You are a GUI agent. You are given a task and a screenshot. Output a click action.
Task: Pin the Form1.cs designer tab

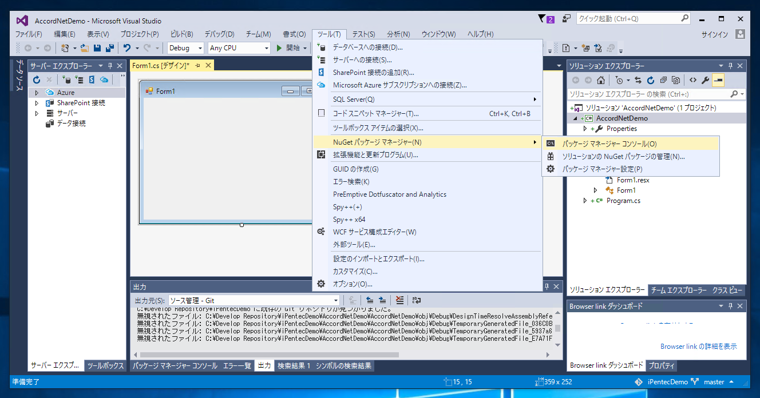pyautogui.click(x=198, y=65)
